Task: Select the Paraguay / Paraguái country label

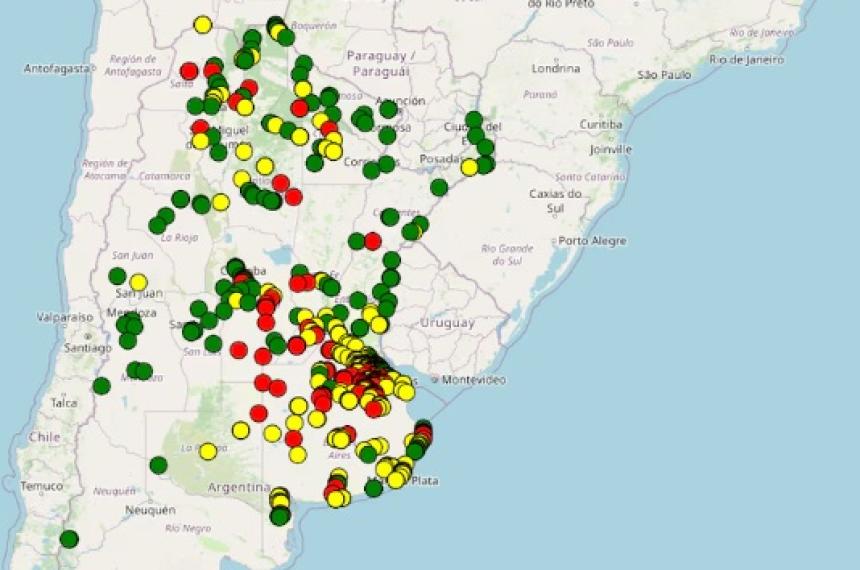Action: 381,64
